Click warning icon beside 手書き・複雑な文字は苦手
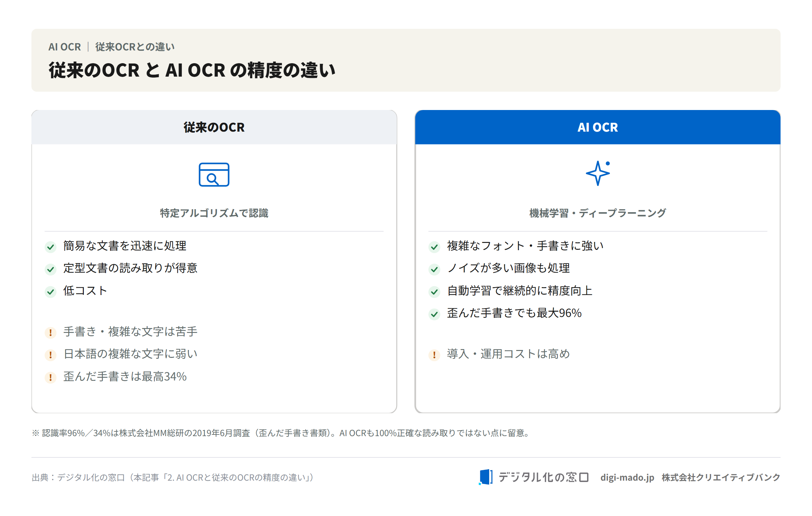812x516 pixels. coord(50,333)
